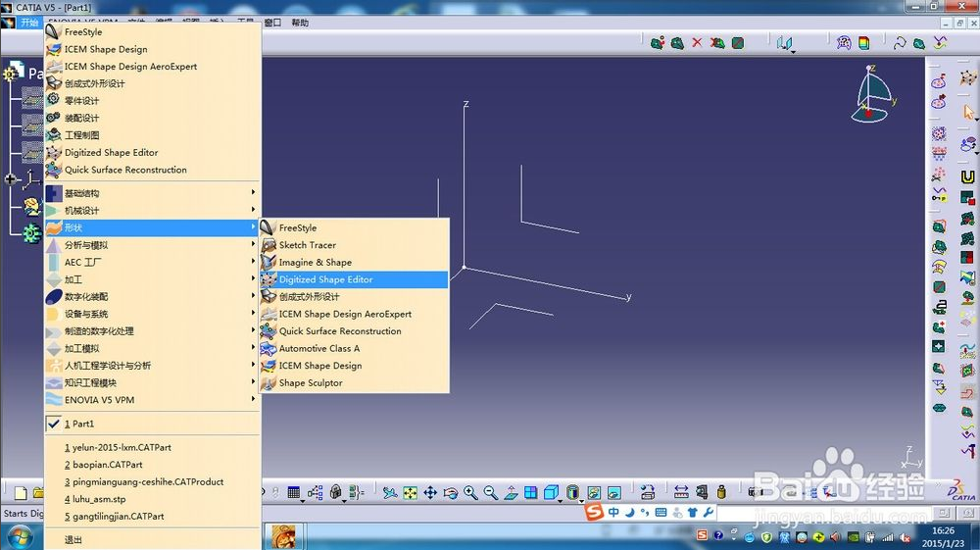Toggle the checked 1 Part1 window entry

[78, 424]
